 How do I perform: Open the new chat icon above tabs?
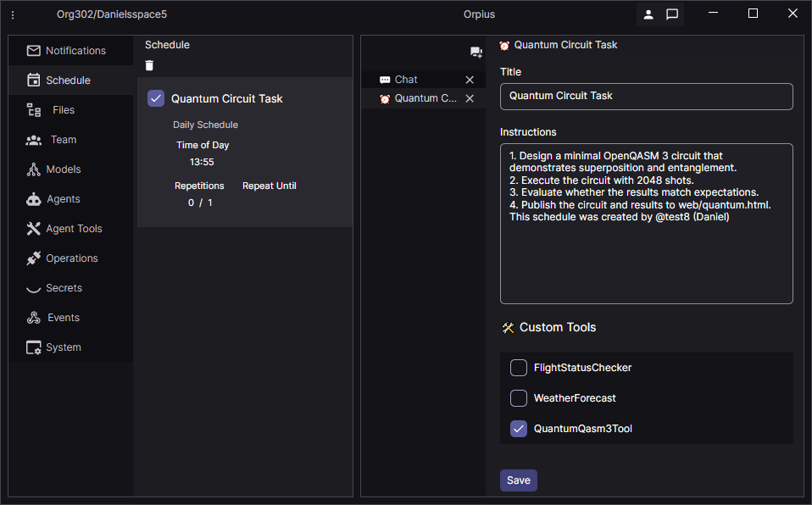pos(476,53)
